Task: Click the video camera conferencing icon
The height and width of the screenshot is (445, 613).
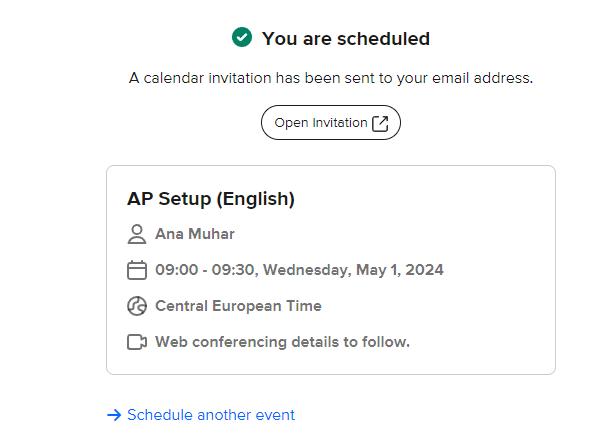Action: tap(137, 342)
